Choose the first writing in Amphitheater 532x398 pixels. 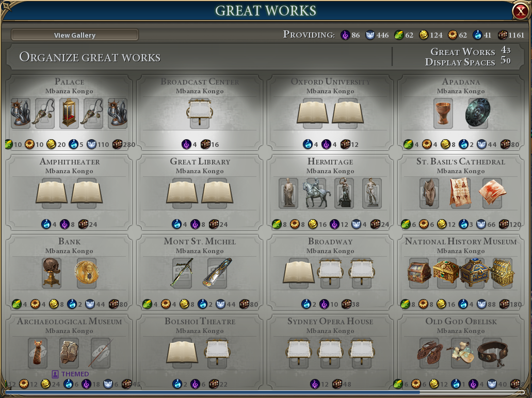pyautogui.click(x=52, y=193)
